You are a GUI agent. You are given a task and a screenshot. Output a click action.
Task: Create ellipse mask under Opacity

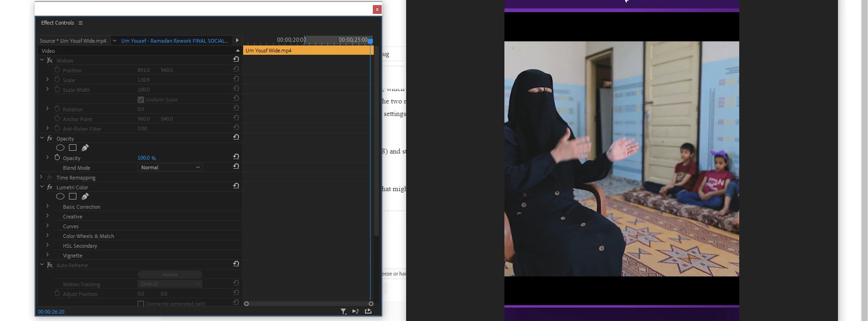coord(60,148)
